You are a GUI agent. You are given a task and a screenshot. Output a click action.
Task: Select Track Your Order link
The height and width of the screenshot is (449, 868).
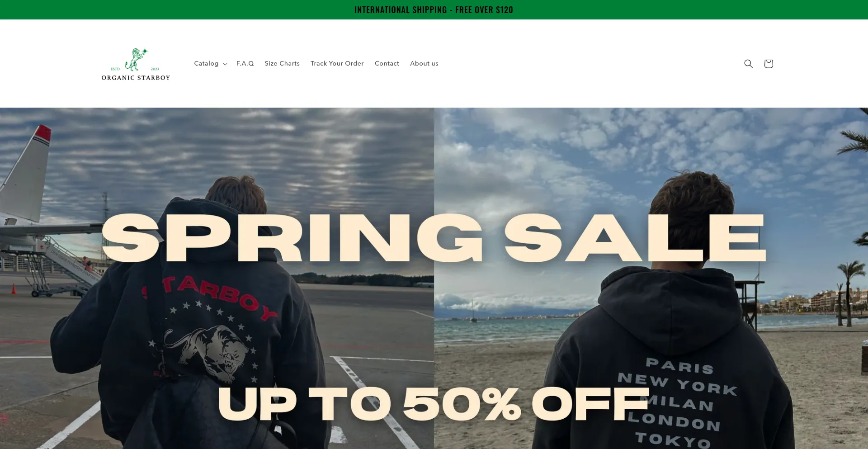pos(337,64)
